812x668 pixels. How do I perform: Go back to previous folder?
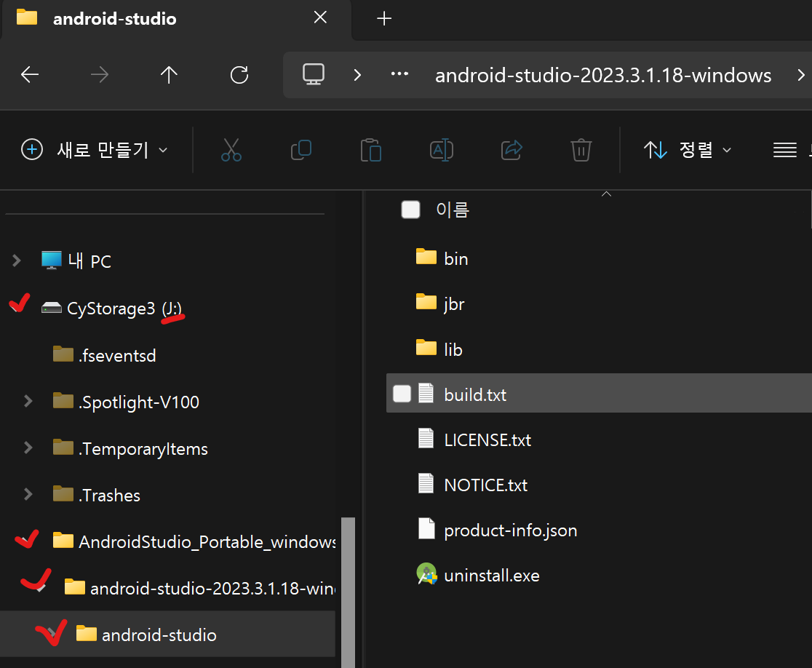tap(30, 74)
